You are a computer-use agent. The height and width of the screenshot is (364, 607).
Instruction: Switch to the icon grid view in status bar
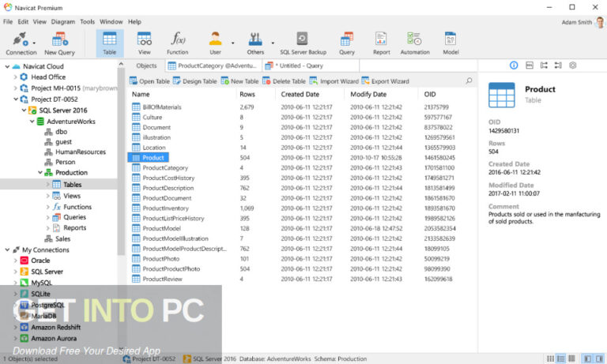click(x=550, y=358)
